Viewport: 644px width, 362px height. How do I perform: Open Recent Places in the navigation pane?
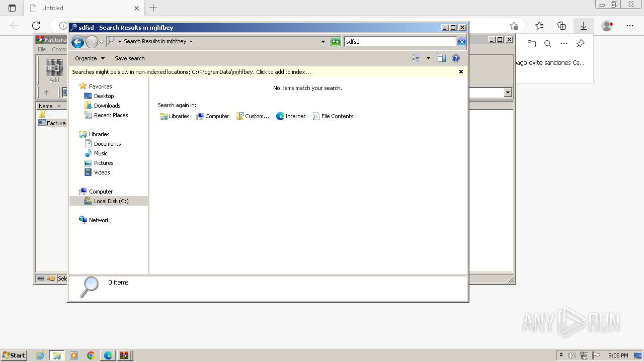pyautogui.click(x=106, y=115)
